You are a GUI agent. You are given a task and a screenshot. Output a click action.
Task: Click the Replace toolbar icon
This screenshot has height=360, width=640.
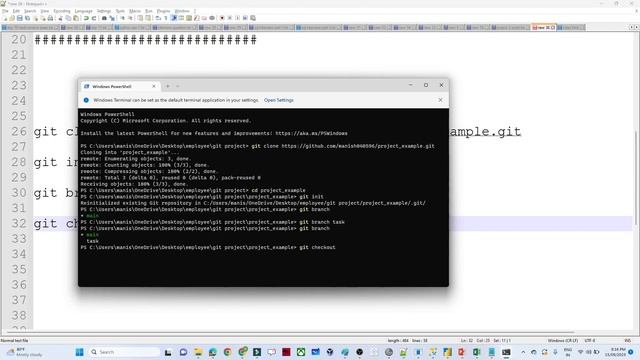(112, 18)
